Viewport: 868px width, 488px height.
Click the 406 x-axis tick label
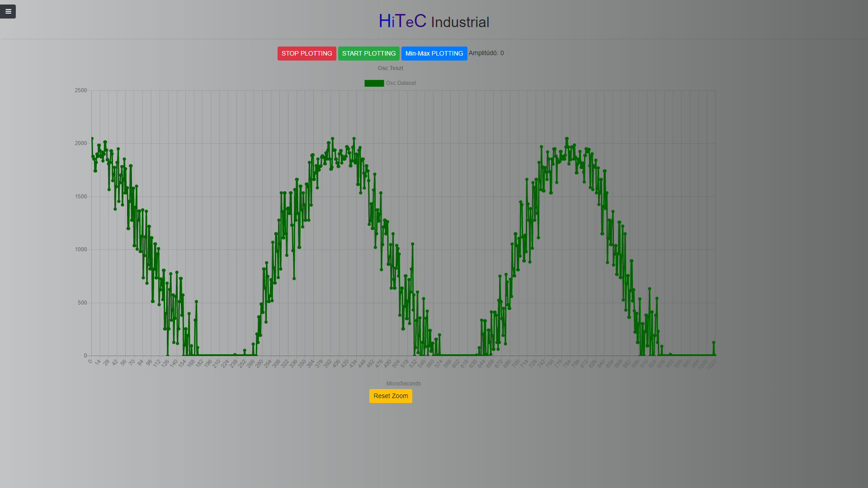coord(336,364)
